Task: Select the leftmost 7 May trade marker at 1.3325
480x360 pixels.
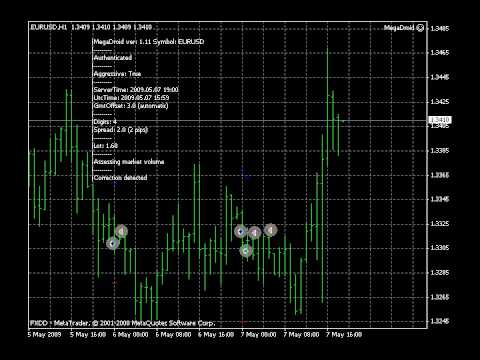Action: pos(240,231)
